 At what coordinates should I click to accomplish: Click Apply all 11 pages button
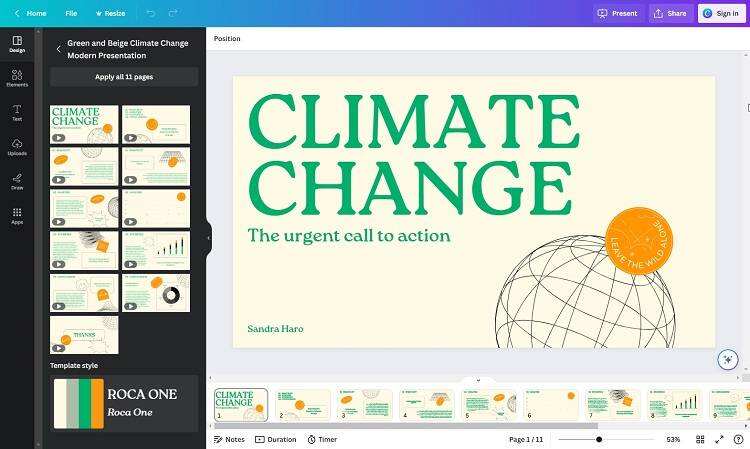click(x=124, y=77)
